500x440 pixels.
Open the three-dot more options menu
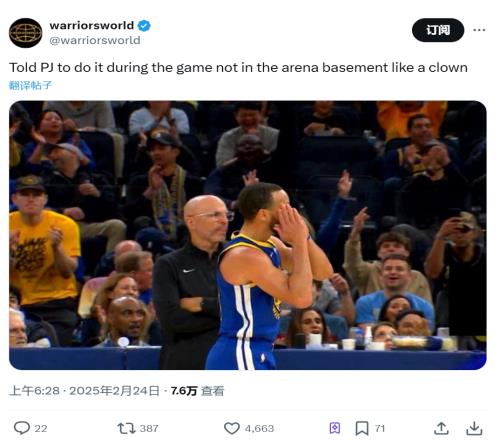[479, 30]
